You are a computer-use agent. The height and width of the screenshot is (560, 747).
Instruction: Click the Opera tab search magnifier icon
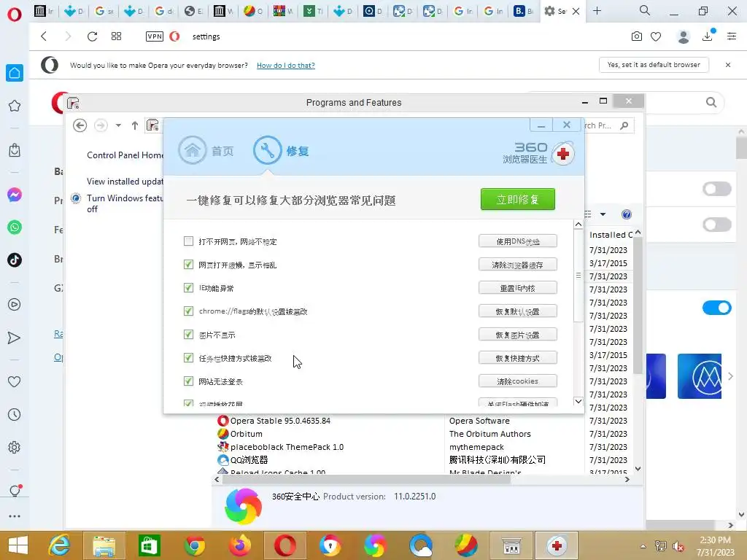tap(645, 10)
